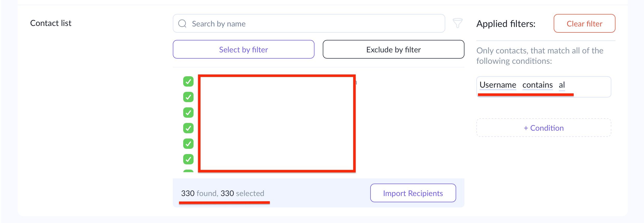Open the filter funnel icon
The image size is (644, 223).
tap(457, 23)
